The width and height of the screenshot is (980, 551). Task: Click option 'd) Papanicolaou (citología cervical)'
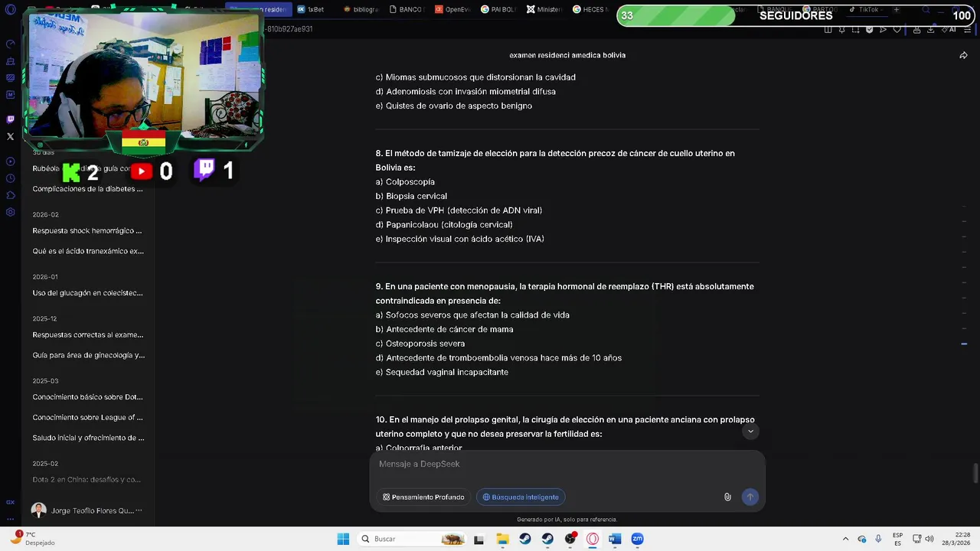(444, 225)
